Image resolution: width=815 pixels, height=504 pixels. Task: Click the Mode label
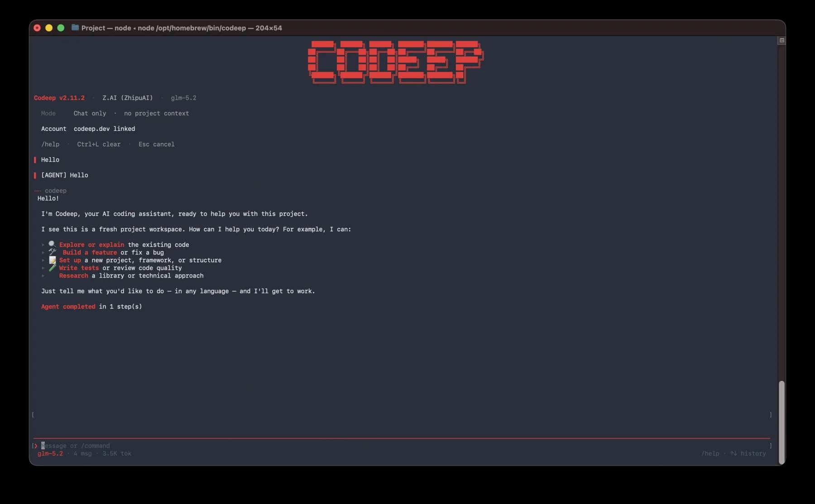tap(48, 113)
